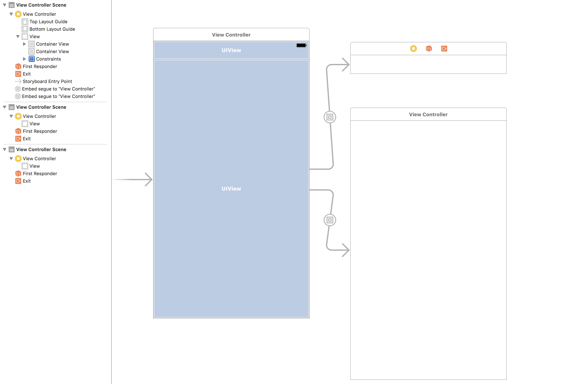
Task: Click the First Responder cube icon in the scene dock
Action: pos(429,49)
